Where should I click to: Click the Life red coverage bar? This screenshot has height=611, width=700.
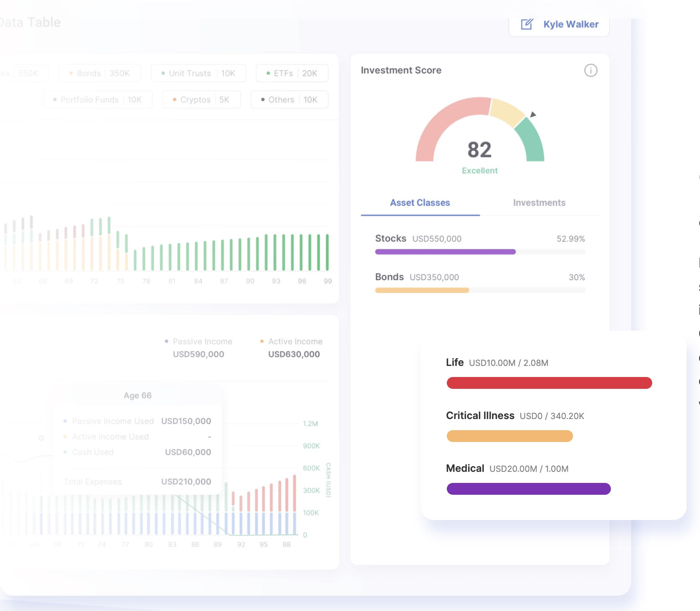[549, 383]
